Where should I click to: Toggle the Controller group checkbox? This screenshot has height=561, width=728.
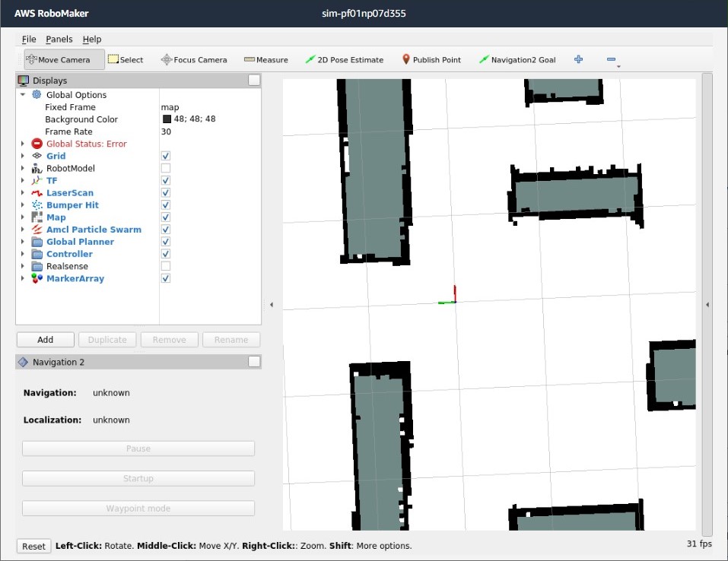pos(166,254)
